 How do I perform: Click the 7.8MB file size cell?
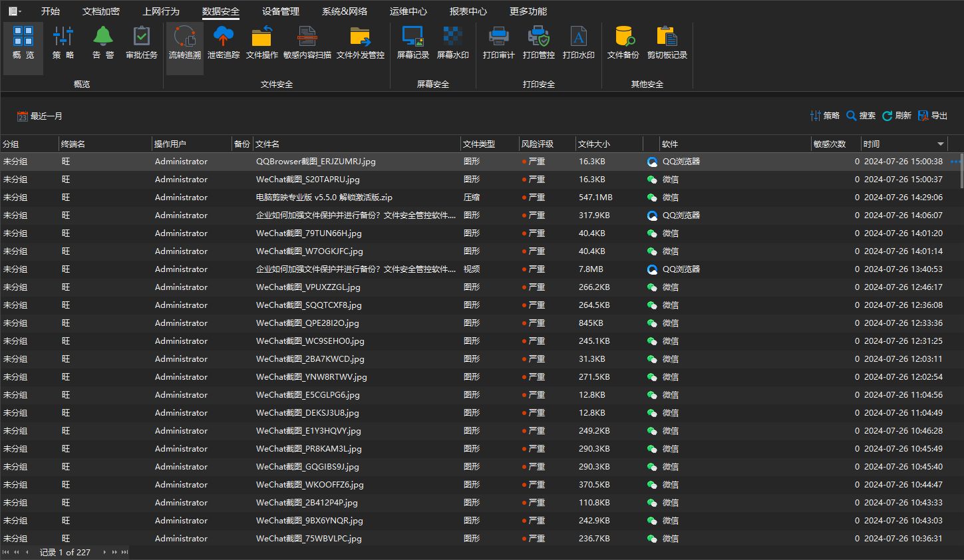pyautogui.click(x=591, y=269)
